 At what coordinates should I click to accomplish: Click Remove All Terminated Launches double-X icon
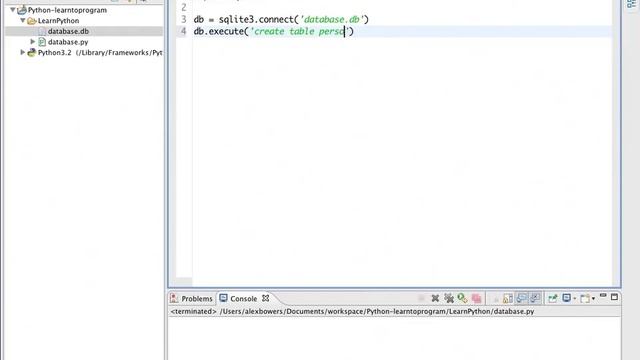pos(449,298)
